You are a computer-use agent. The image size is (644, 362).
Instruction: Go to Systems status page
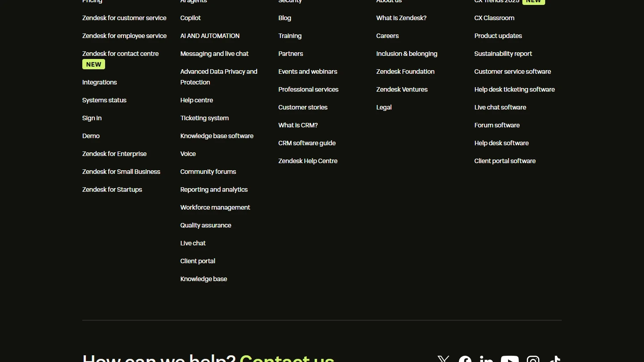(x=104, y=100)
